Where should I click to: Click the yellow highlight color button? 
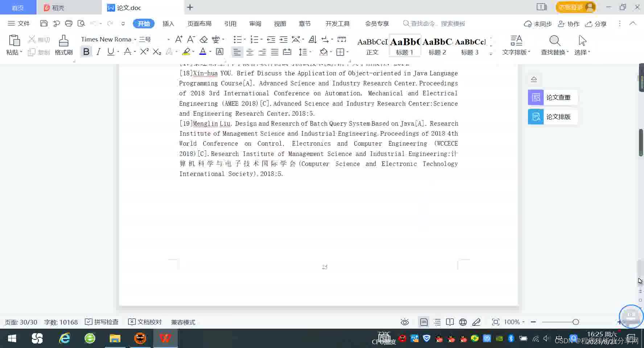click(186, 52)
